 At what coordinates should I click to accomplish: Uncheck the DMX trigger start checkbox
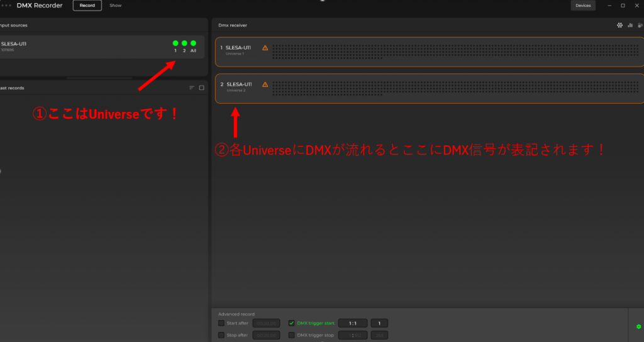point(291,323)
